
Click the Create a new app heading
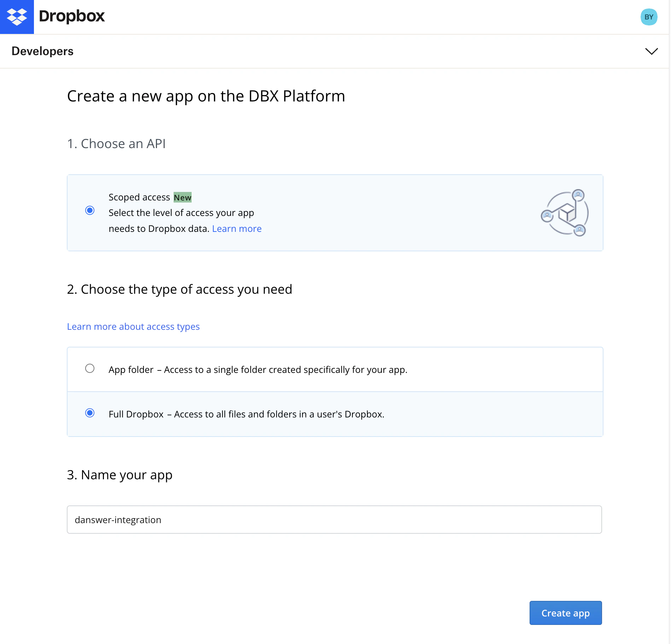[x=206, y=95]
